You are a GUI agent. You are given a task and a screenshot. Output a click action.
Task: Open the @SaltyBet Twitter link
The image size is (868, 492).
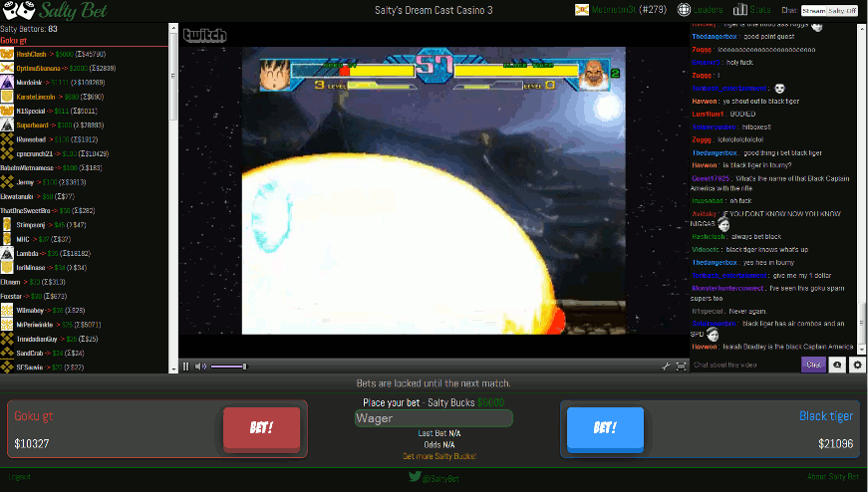[x=440, y=478]
